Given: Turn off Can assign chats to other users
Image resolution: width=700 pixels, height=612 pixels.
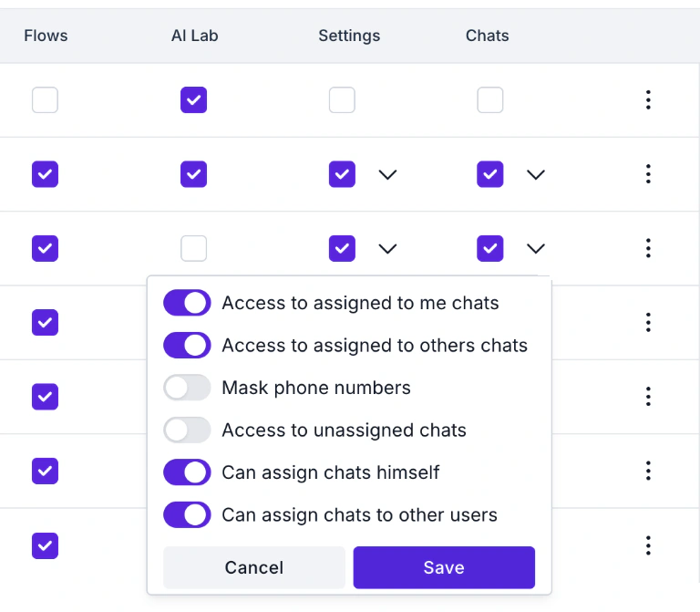Looking at the screenshot, I should click(x=187, y=514).
